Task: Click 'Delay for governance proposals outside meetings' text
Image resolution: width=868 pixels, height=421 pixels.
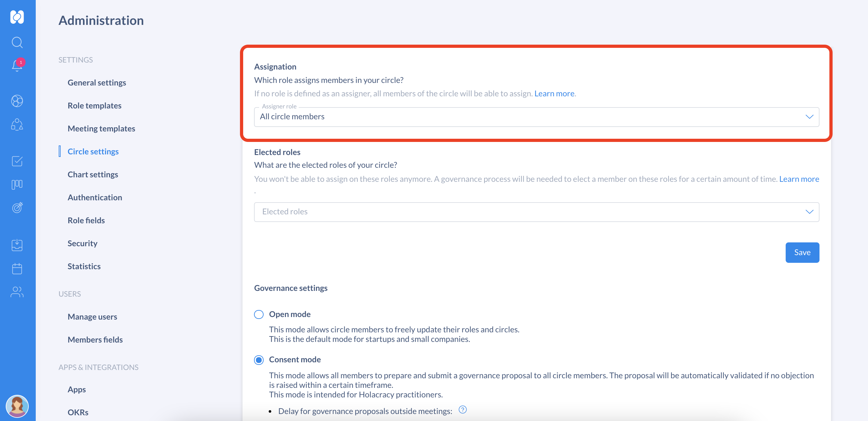Action: [365, 411]
